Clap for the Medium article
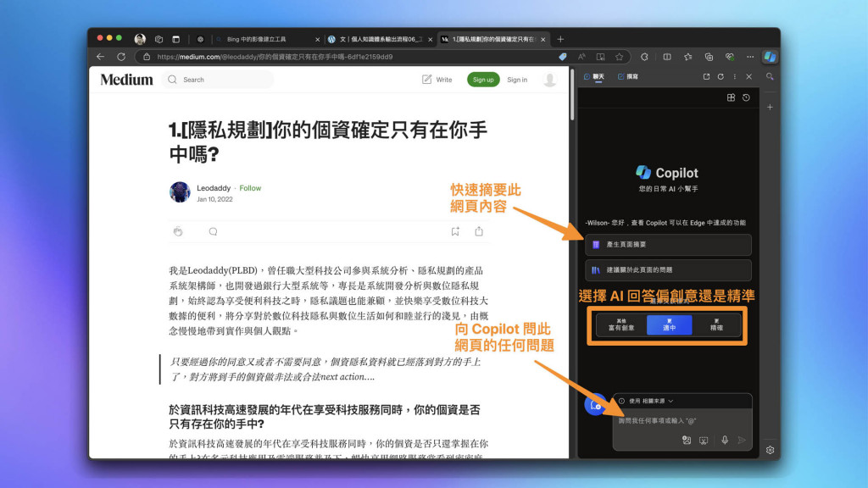Screen dimensions: 868x488 178,231
